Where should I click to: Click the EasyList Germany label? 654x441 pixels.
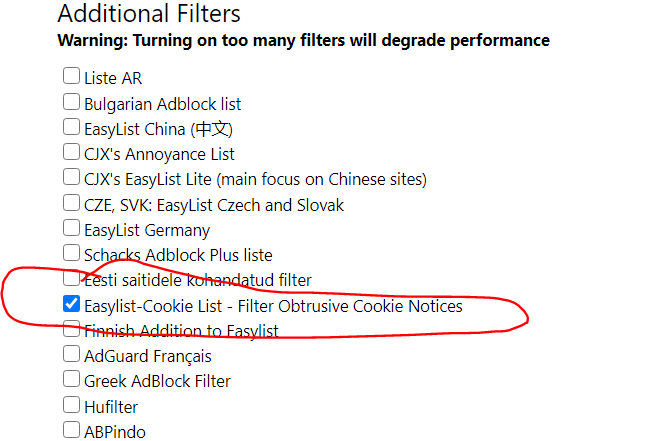(147, 230)
